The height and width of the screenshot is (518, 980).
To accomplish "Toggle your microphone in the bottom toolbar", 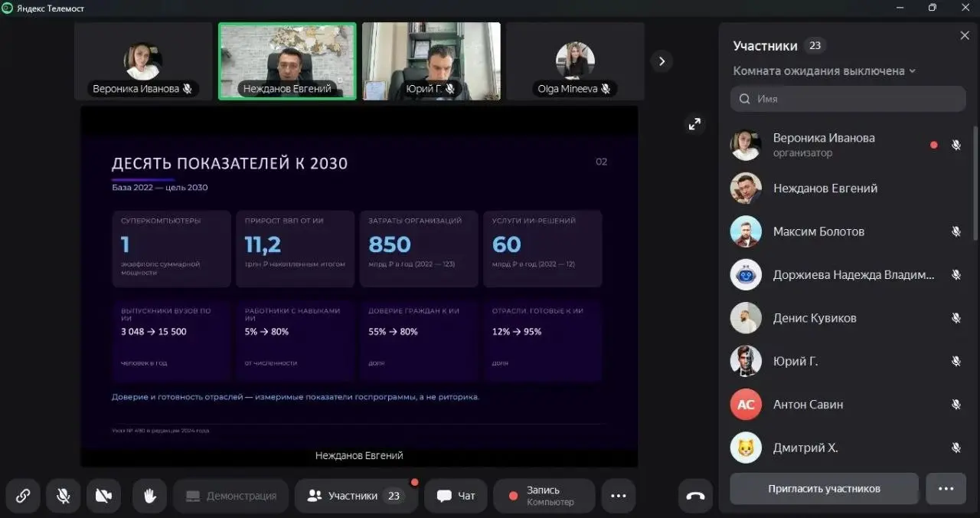I will 64,496.
